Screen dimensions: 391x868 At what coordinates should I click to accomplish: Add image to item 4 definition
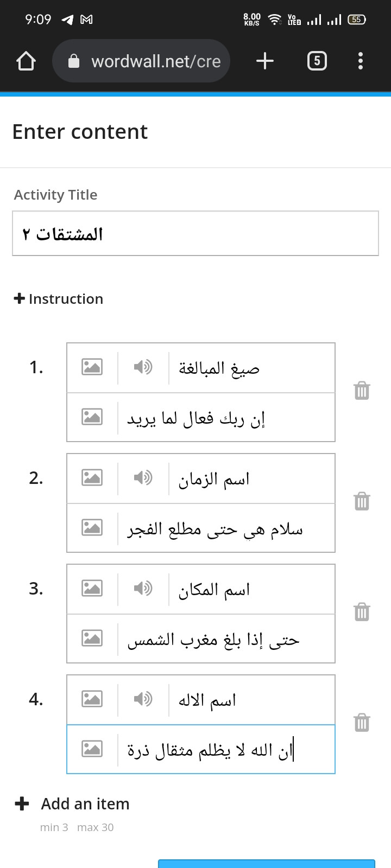(x=92, y=749)
